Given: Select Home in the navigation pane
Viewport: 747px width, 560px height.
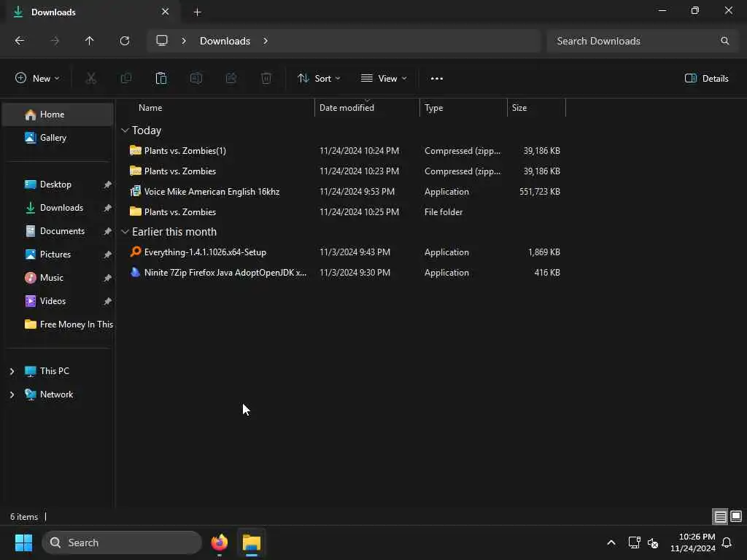Looking at the screenshot, I should click(58, 114).
